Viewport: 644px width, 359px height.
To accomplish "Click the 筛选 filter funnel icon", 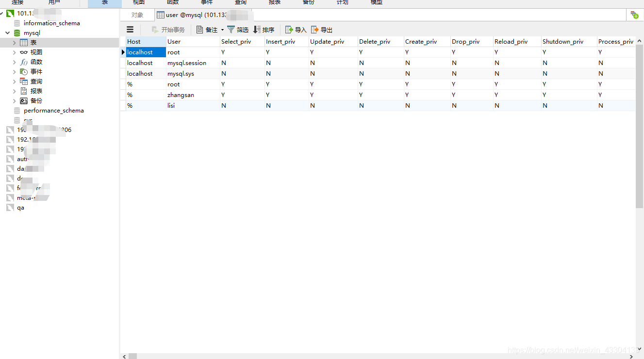I will 231,30.
